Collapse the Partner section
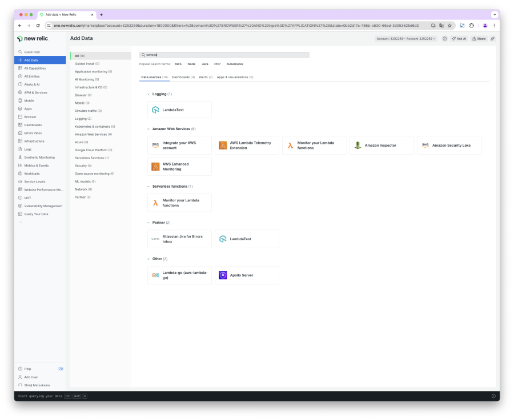This screenshot has height=420, width=514. click(x=148, y=223)
